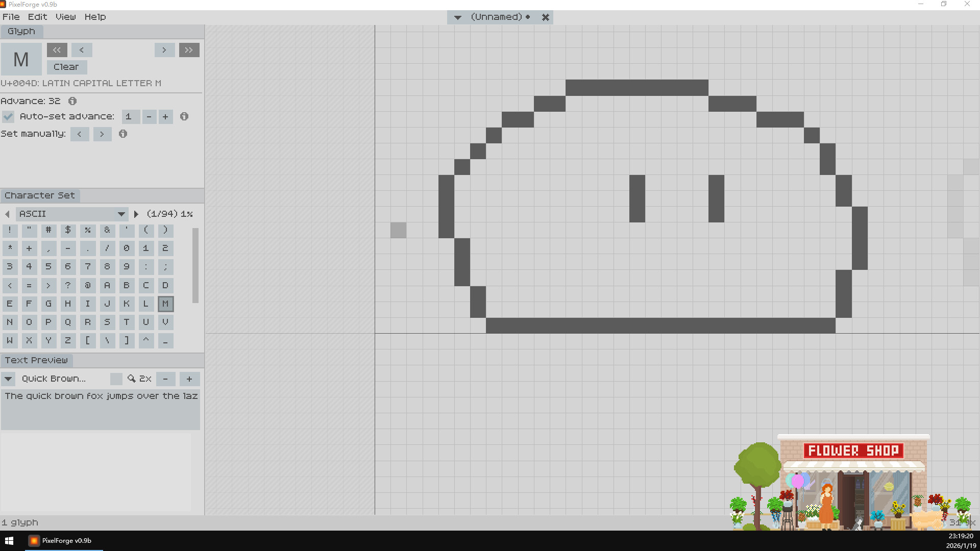The image size is (980, 551).
Task: Click the info icon next to Advance: 32
Action: 72,101
